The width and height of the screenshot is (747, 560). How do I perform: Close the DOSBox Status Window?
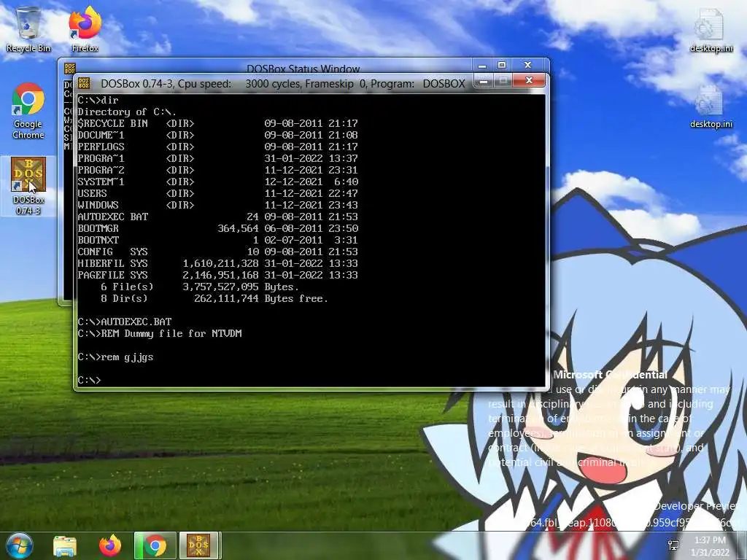pyautogui.click(x=528, y=65)
